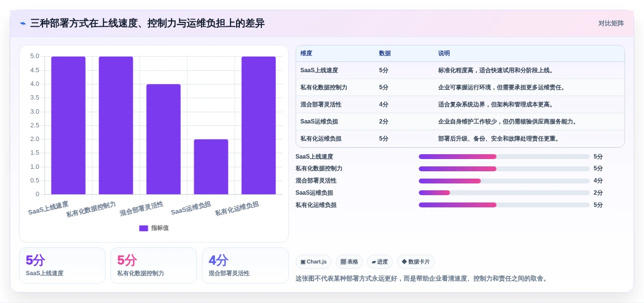Select the 进度 tag chip
Viewport: 644px width, 303px height.
point(380,262)
